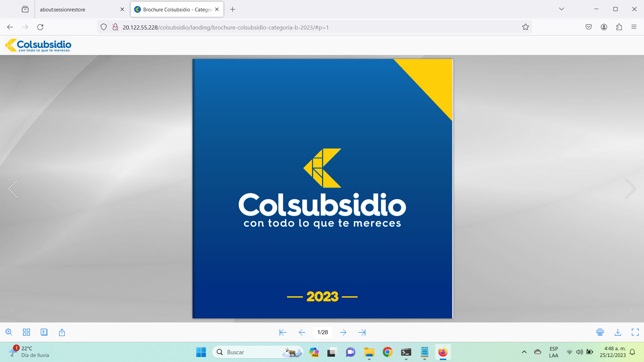Expand the list all tabs dropdown
The height and width of the screenshot is (362, 644).
[561, 9]
